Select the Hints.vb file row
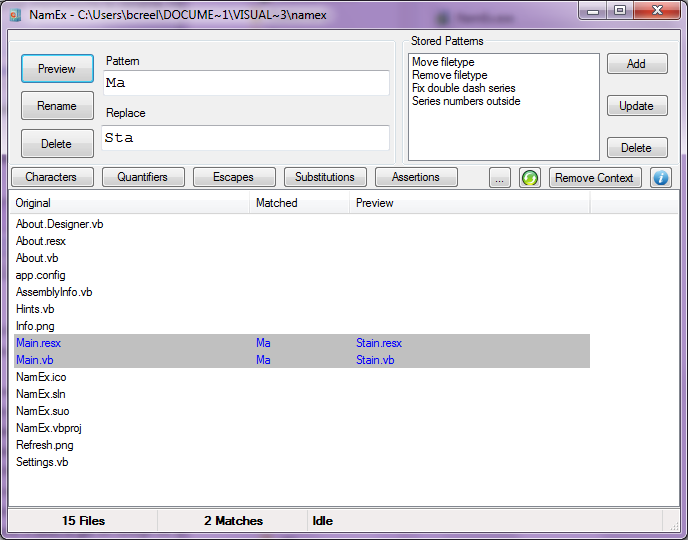This screenshot has height=540, width=688. pos(300,309)
